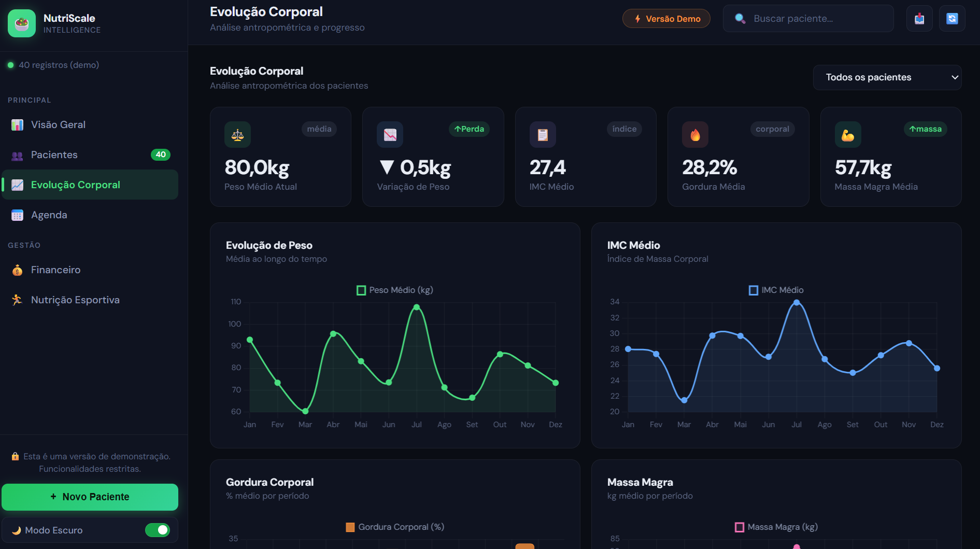Click the October point on weight chart
Viewport: 980px width, 549px height.
tap(500, 355)
